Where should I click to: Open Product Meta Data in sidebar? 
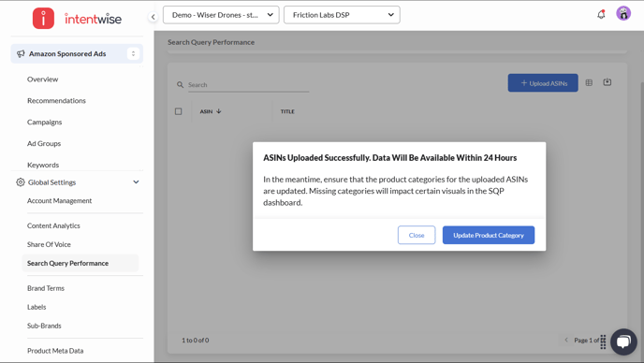click(x=55, y=351)
